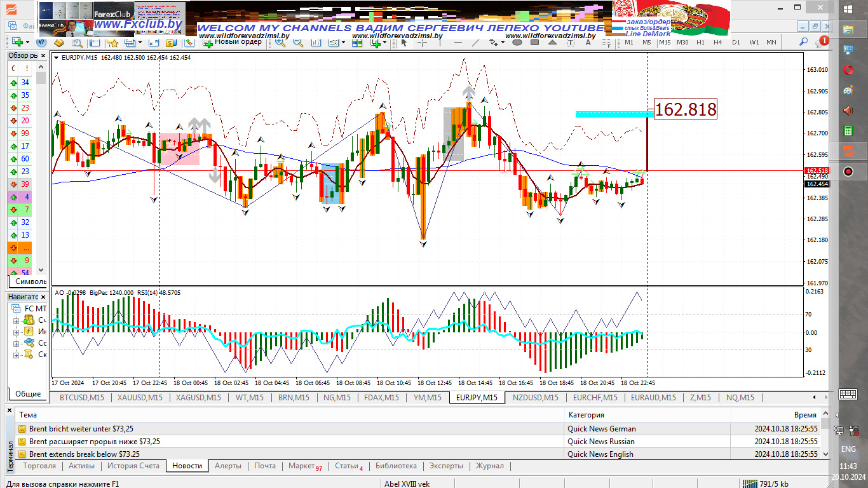
Task: Open news 'Brent extends break below $73.25'
Action: pyautogui.click(x=85, y=454)
